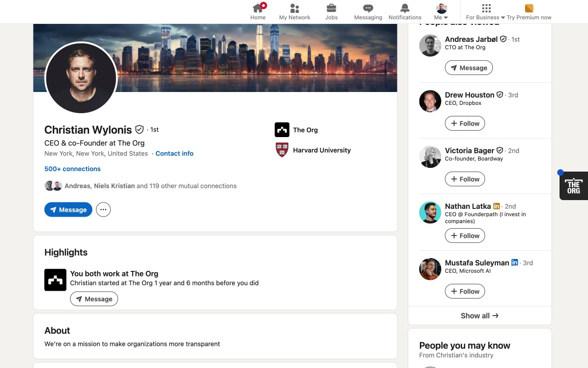Click the verified badge next to Christian Wylonis
Image resolution: width=588 pixels, height=368 pixels.
(139, 130)
